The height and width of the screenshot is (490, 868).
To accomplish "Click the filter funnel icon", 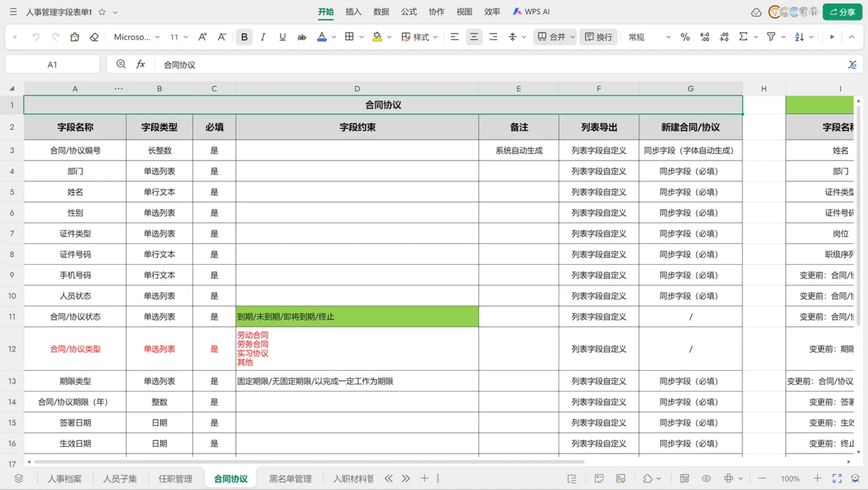I will pos(771,37).
